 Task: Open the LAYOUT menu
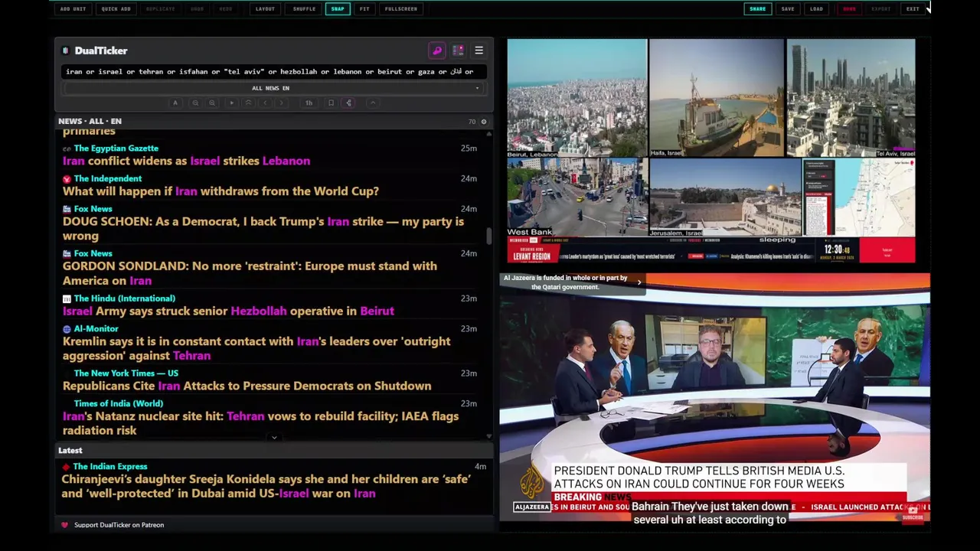[x=265, y=8]
